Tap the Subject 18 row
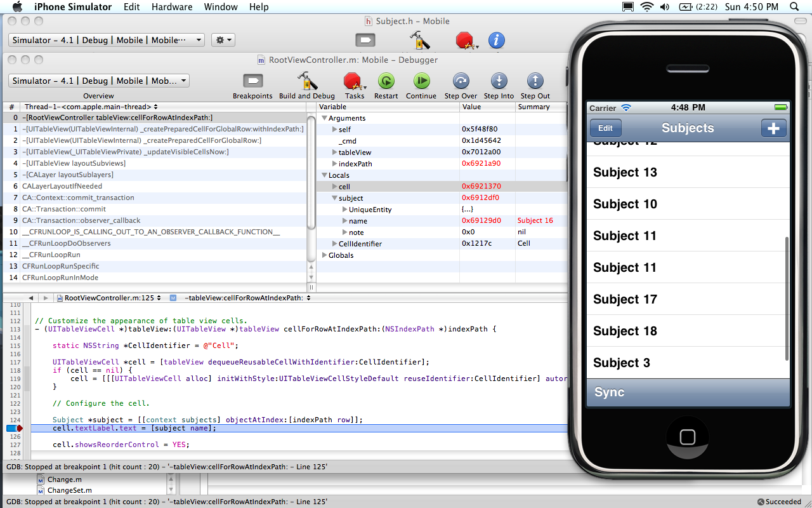 pyautogui.click(x=688, y=331)
